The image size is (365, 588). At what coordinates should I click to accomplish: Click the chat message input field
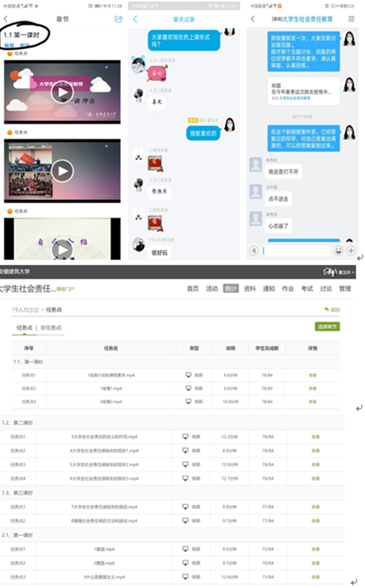click(x=296, y=250)
